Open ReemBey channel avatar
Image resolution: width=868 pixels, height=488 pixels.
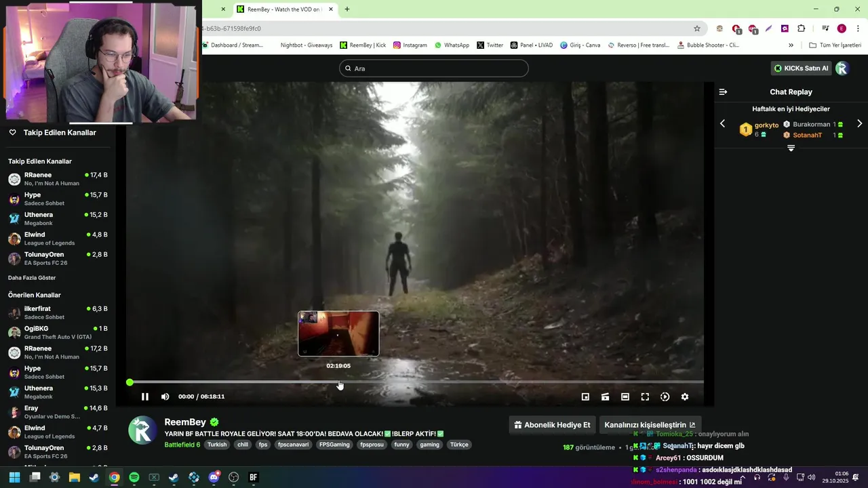[x=142, y=430]
